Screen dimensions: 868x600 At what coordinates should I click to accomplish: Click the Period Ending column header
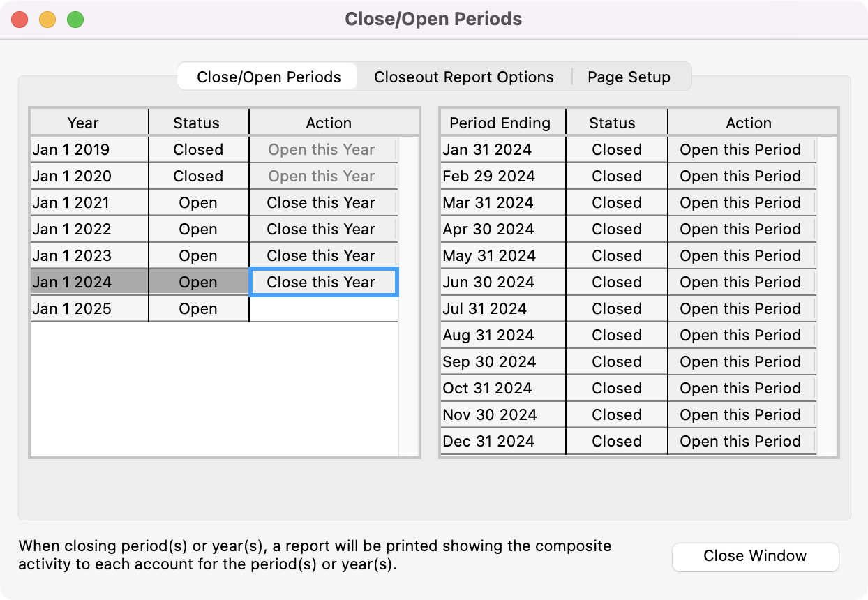pyautogui.click(x=500, y=123)
